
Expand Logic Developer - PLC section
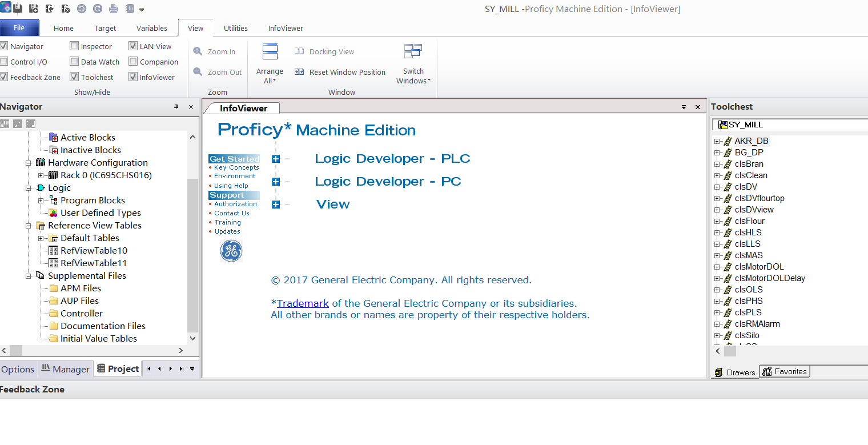276,159
